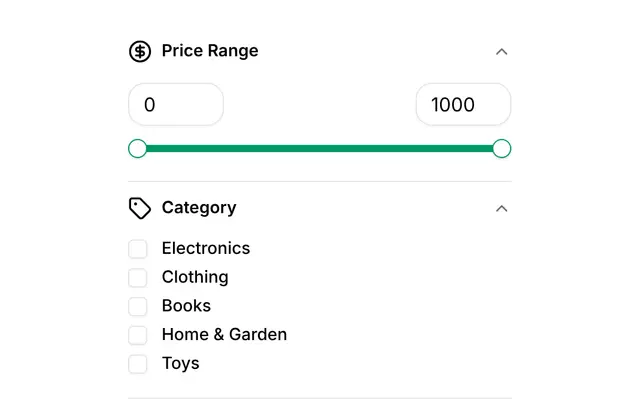Click the right maximum slider handle
This screenshot has width=640, height=400.
(502, 149)
